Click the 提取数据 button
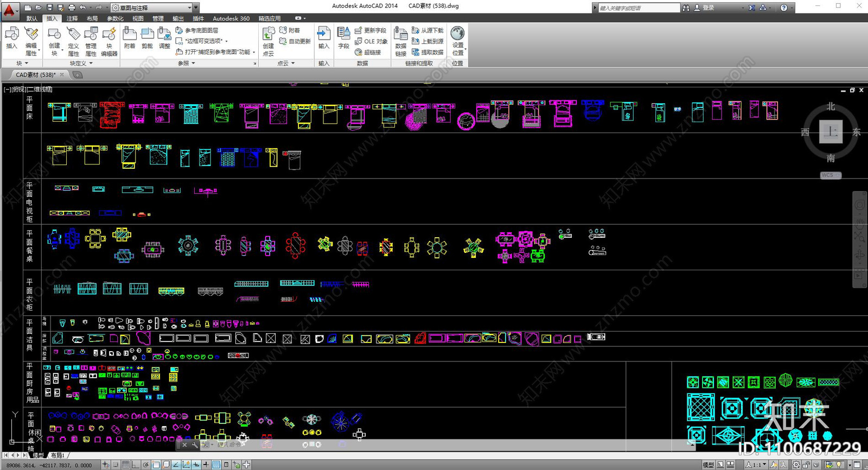The width and height of the screenshot is (868, 470). coord(427,52)
